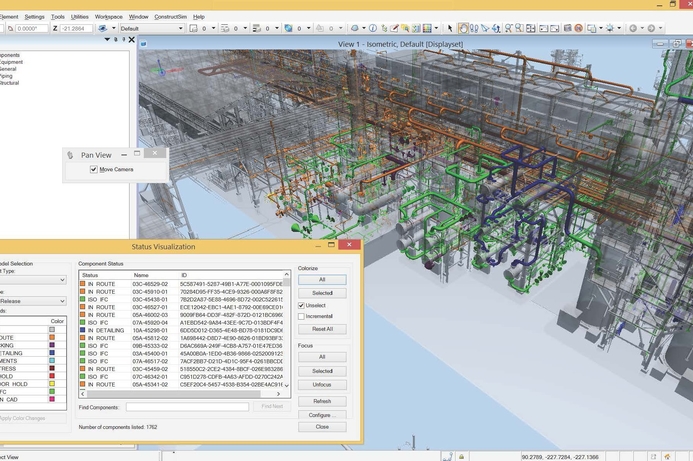Open the Workspace menu
The width and height of the screenshot is (693, 461).
[x=109, y=17]
